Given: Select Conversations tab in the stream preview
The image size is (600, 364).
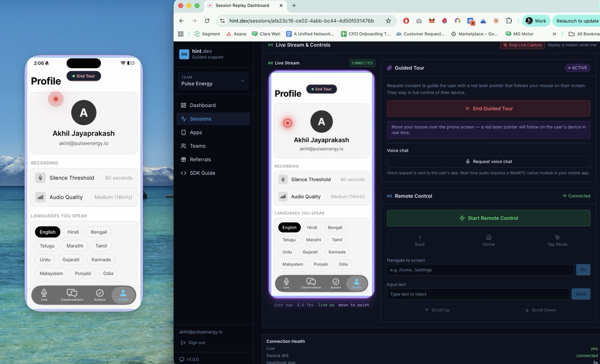Looking at the screenshot, I should [311, 283].
